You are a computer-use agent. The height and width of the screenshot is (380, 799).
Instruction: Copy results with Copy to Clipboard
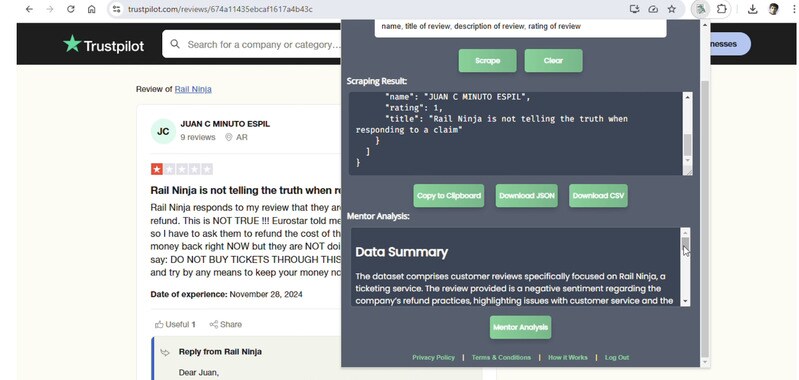point(448,196)
